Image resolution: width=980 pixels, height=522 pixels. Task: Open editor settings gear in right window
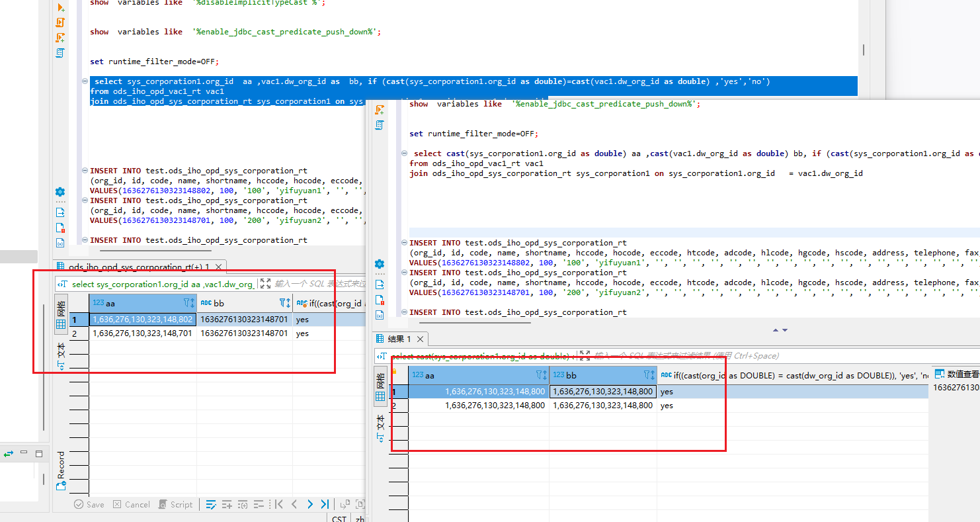click(380, 264)
